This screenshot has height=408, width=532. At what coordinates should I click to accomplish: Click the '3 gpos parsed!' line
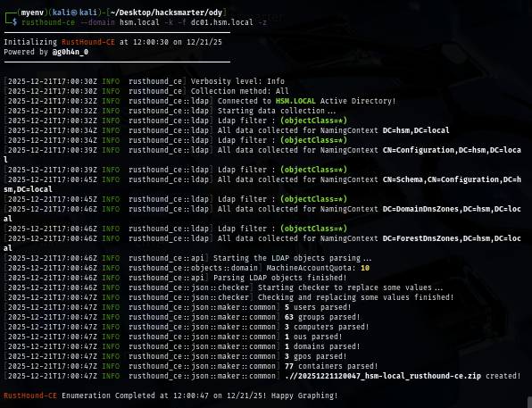[315, 357]
